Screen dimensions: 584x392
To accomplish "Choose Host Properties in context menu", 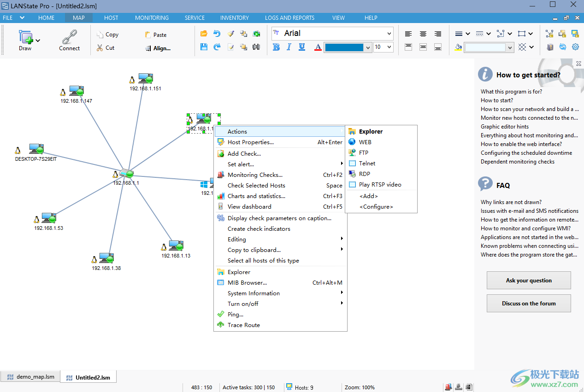I will click(250, 142).
